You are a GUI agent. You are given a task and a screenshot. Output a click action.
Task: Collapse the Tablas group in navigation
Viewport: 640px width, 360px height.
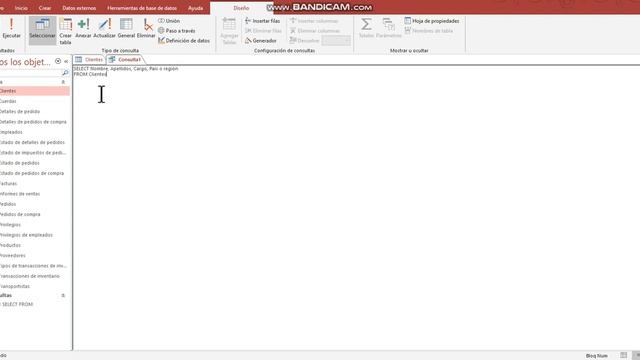pyautogui.click(x=63, y=82)
